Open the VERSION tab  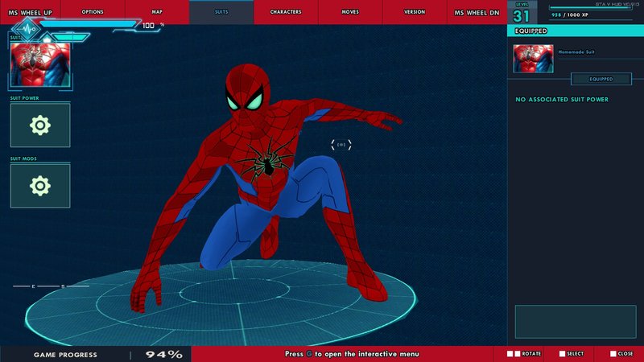pyautogui.click(x=415, y=12)
